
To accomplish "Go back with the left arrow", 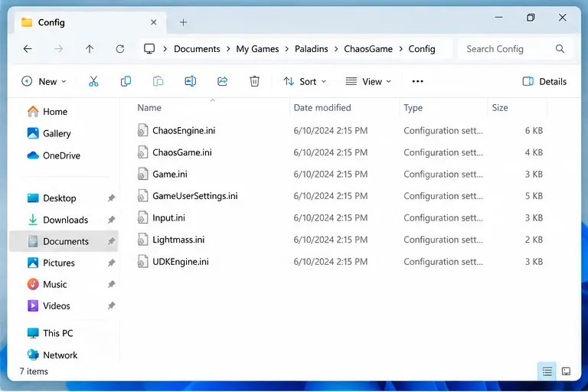I will [x=28, y=49].
